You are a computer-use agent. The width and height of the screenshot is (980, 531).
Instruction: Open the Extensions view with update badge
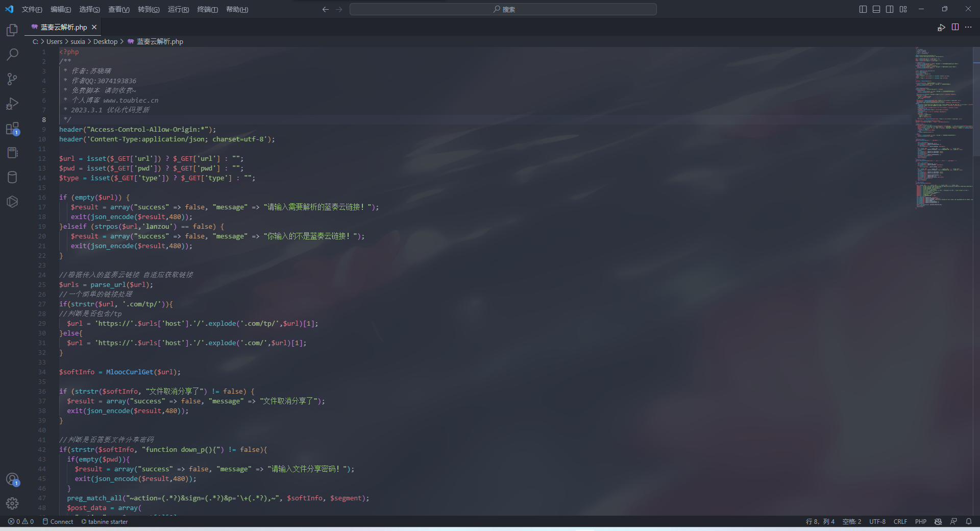click(12, 129)
